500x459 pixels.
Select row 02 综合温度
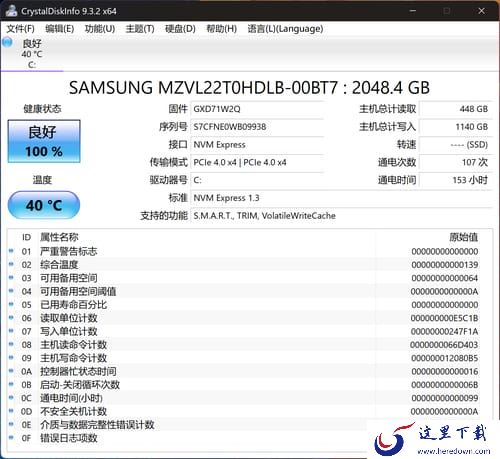250,265
